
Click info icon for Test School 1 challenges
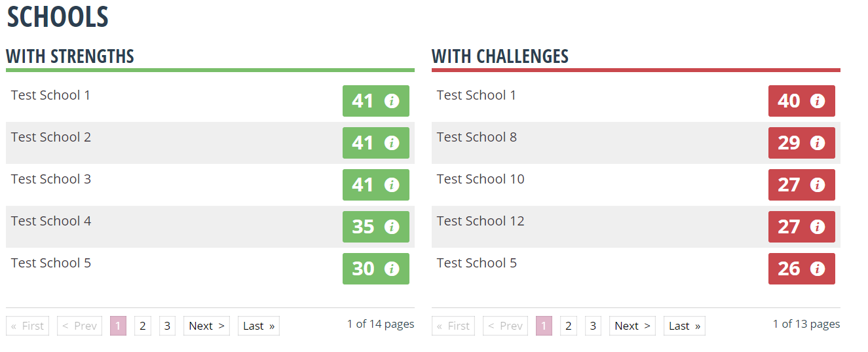[x=818, y=101]
